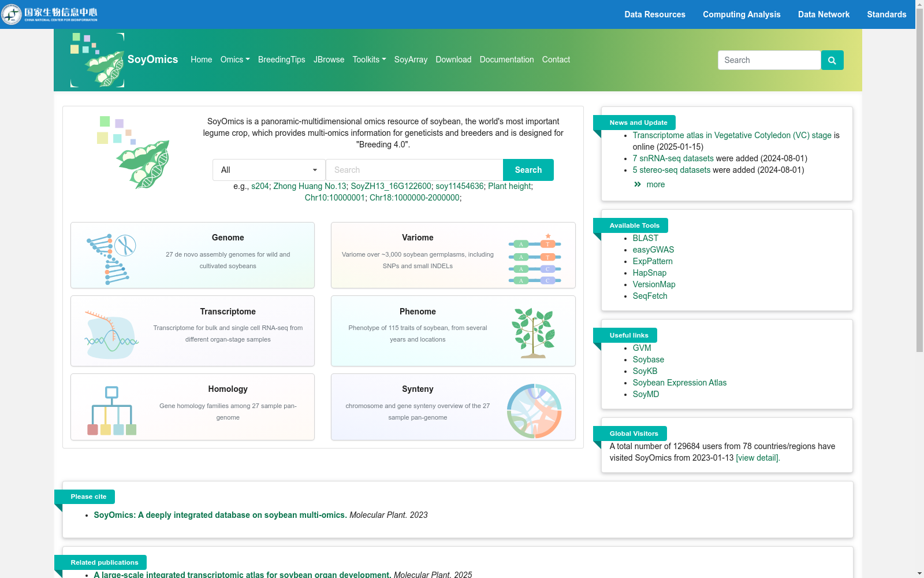Click the example Chr10:10000001
The height and width of the screenshot is (578, 924).
[x=335, y=198]
